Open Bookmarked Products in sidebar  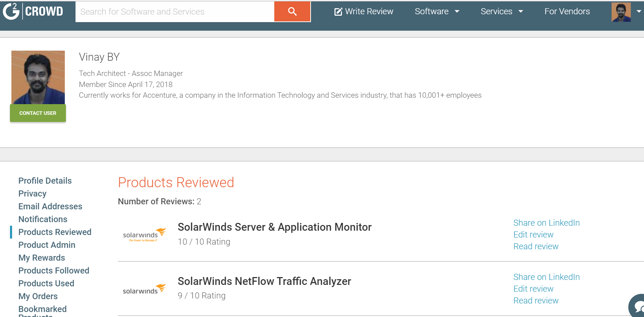point(42,311)
